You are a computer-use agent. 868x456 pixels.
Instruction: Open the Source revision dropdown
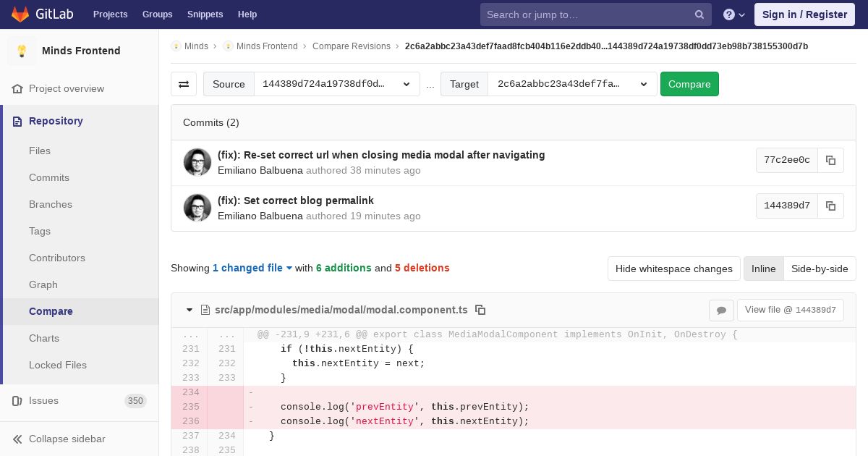(x=336, y=84)
